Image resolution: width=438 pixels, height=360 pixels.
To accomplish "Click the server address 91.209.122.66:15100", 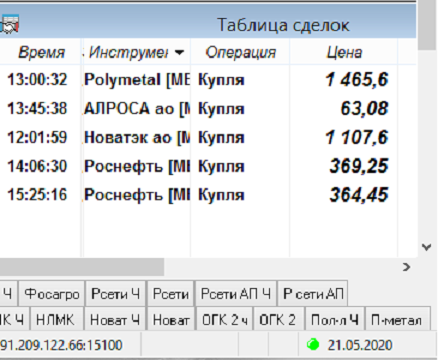I will (61, 345).
